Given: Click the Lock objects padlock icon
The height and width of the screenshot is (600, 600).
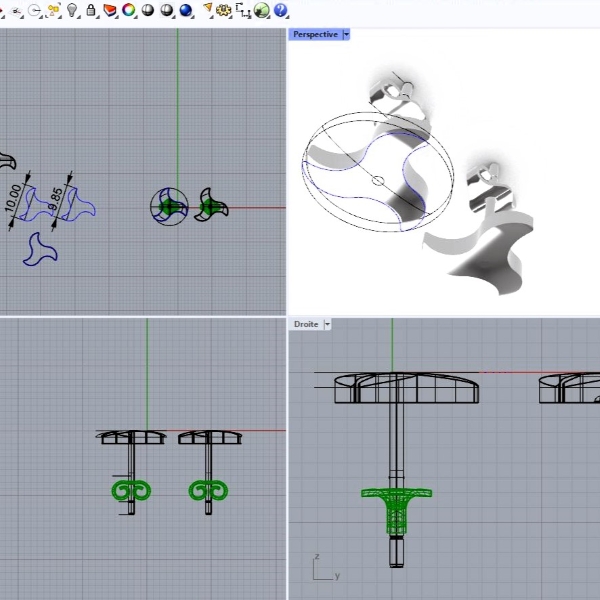Looking at the screenshot, I should (92, 11).
